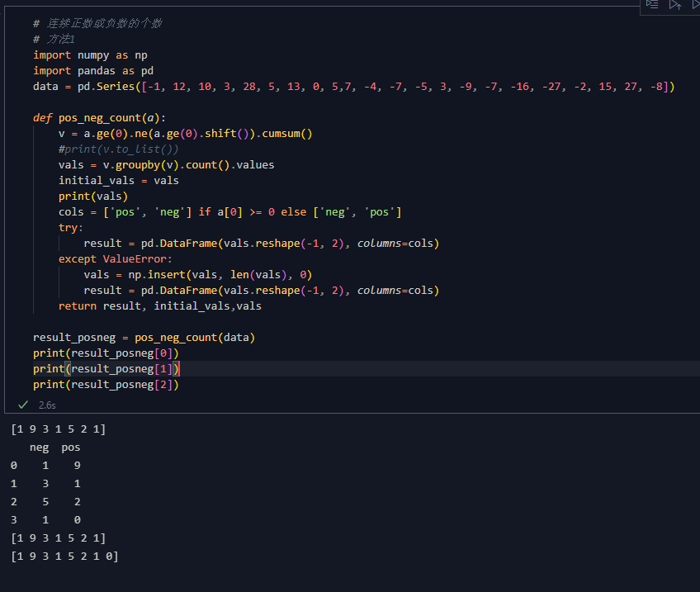Click the 'print(result_posneg[0])' line
The image size is (700, 592).
pos(106,353)
